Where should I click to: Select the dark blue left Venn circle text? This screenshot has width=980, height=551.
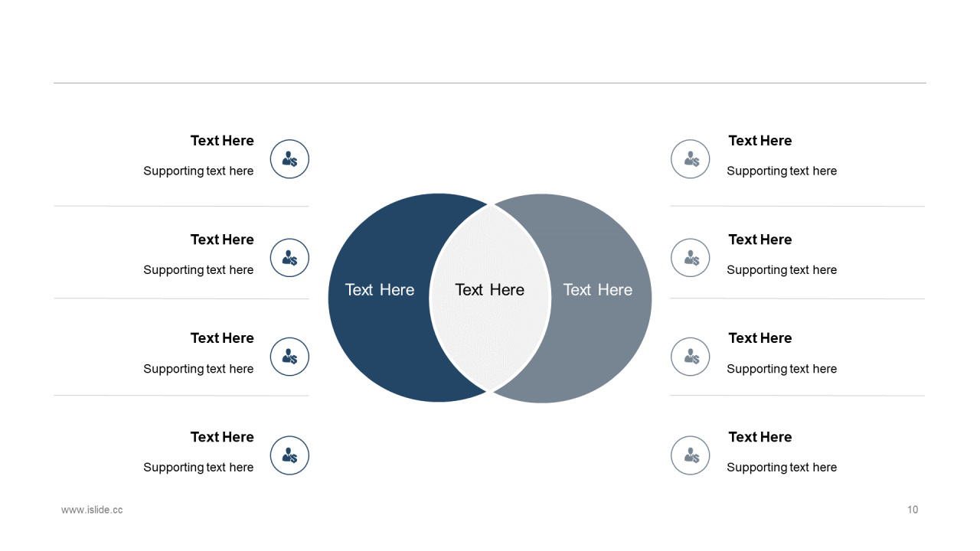(x=380, y=290)
